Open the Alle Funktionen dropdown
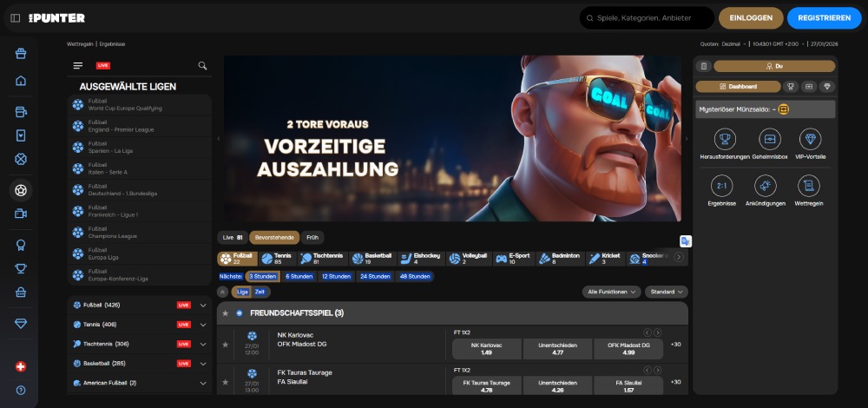Screen dimensions: 868x408 click(x=612, y=292)
